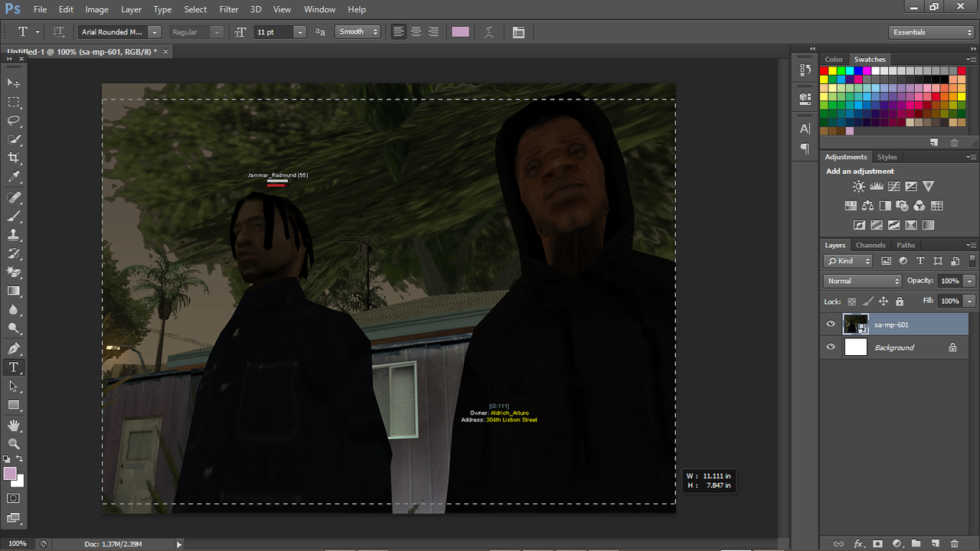Select the Gradient tool

(x=14, y=292)
